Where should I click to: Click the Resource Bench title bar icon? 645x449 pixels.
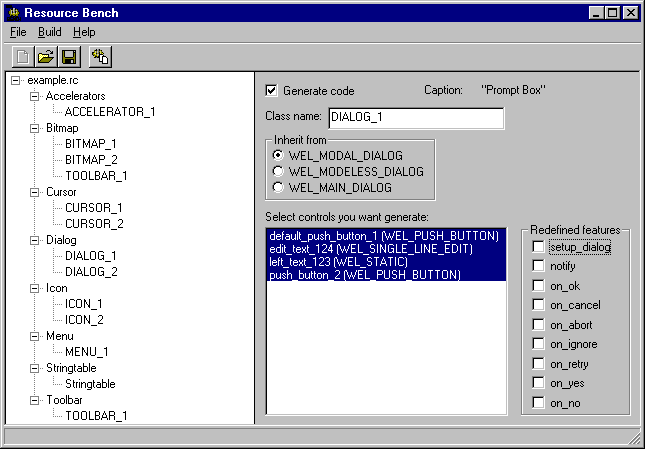(13, 13)
